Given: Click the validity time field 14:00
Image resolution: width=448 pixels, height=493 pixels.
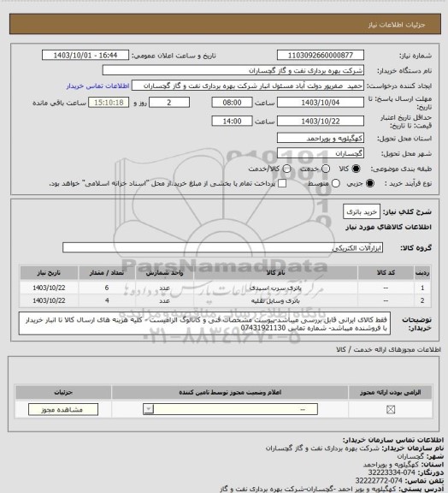Looking at the screenshot, I should coord(233,121).
